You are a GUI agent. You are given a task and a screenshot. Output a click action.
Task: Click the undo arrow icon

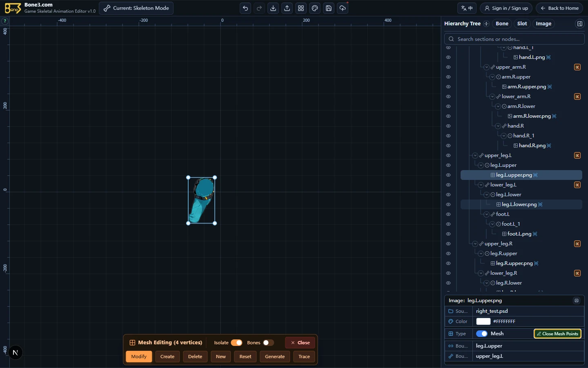pyautogui.click(x=245, y=8)
